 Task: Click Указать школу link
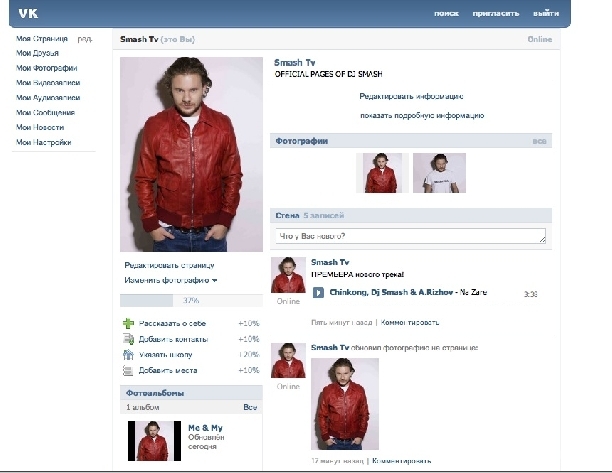pyautogui.click(x=165, y=355)
